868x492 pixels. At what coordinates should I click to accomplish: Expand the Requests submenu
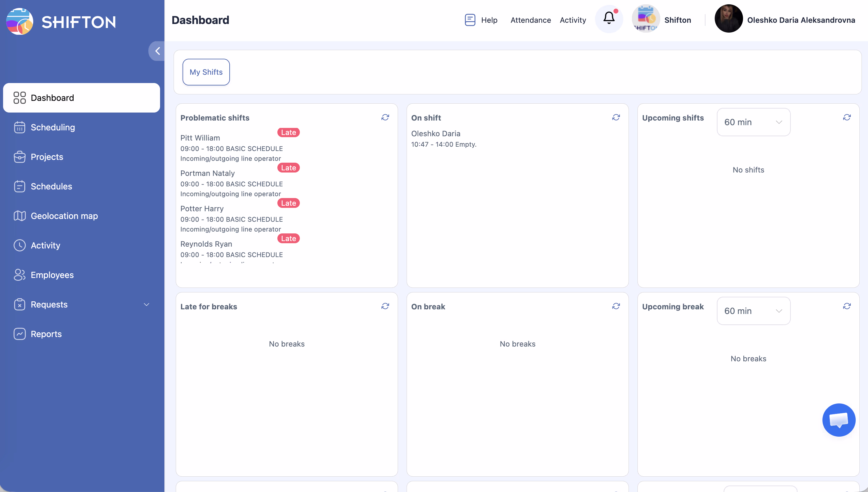tap(146, 304)
